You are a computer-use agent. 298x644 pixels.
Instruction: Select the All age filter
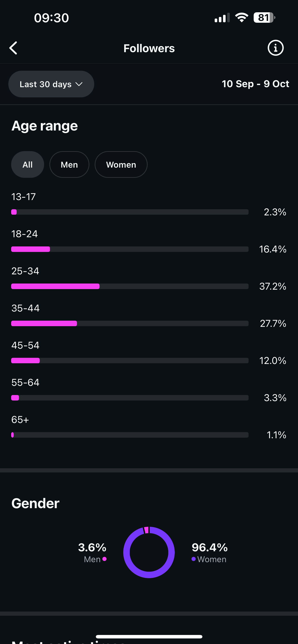point(28,165)
